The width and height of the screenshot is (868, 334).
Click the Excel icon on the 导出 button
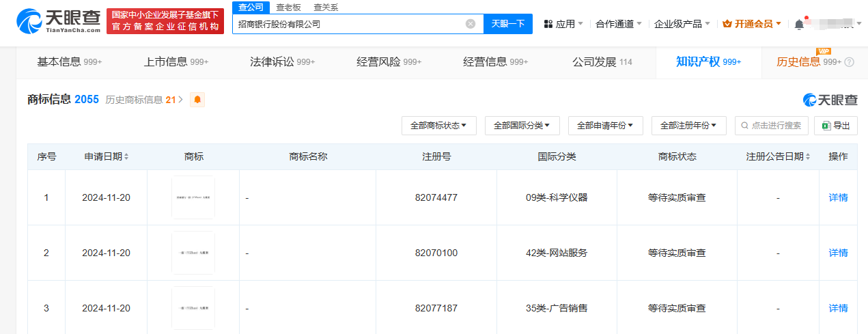(826, 126)
